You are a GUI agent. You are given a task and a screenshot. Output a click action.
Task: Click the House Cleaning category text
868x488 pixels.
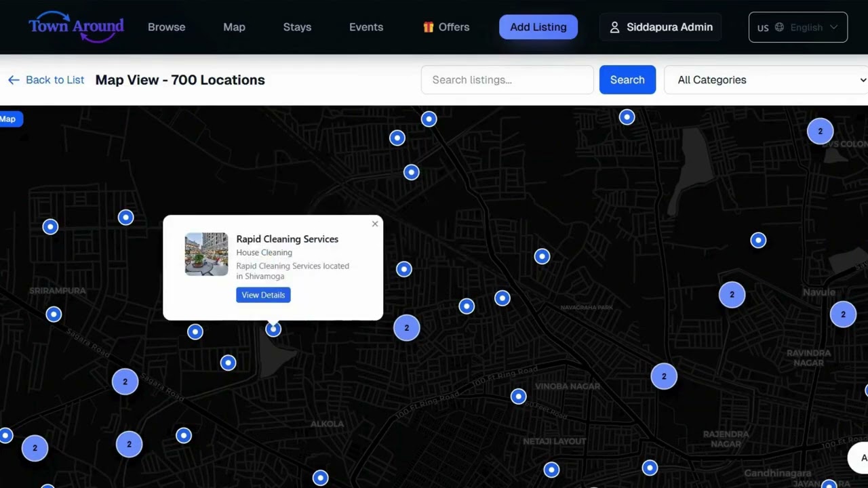[x=264, y=252]
